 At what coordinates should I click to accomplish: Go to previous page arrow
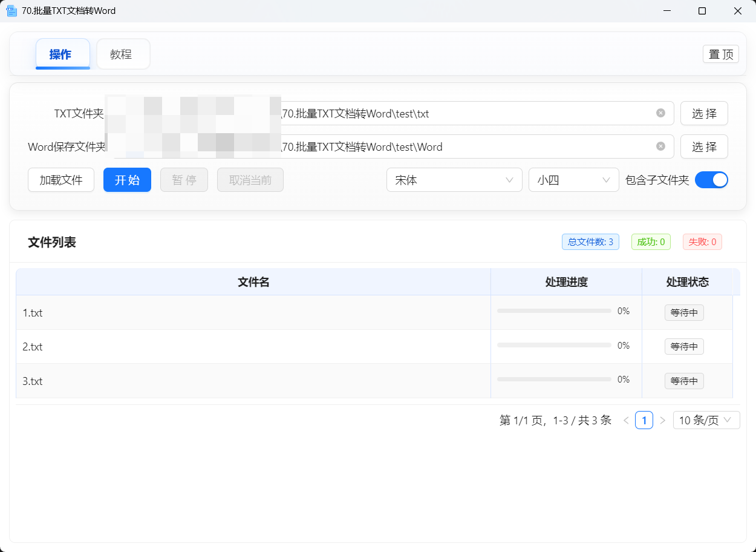point(626,420)
